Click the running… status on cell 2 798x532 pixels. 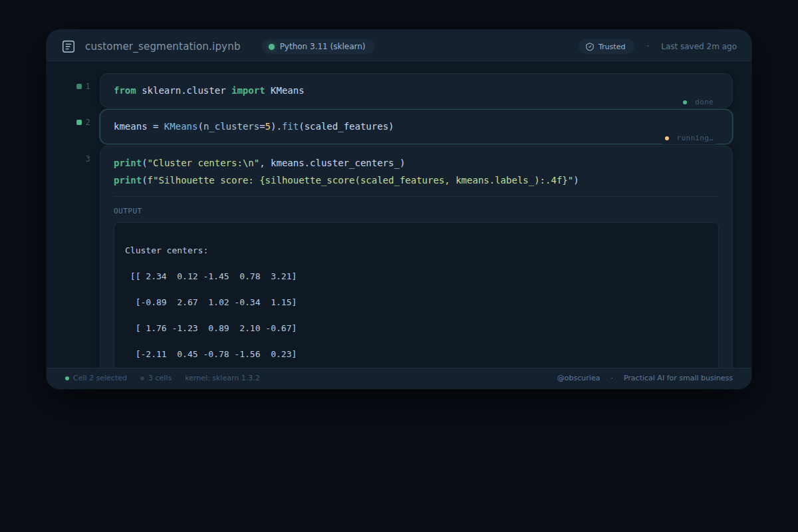(x=695, y=138)
